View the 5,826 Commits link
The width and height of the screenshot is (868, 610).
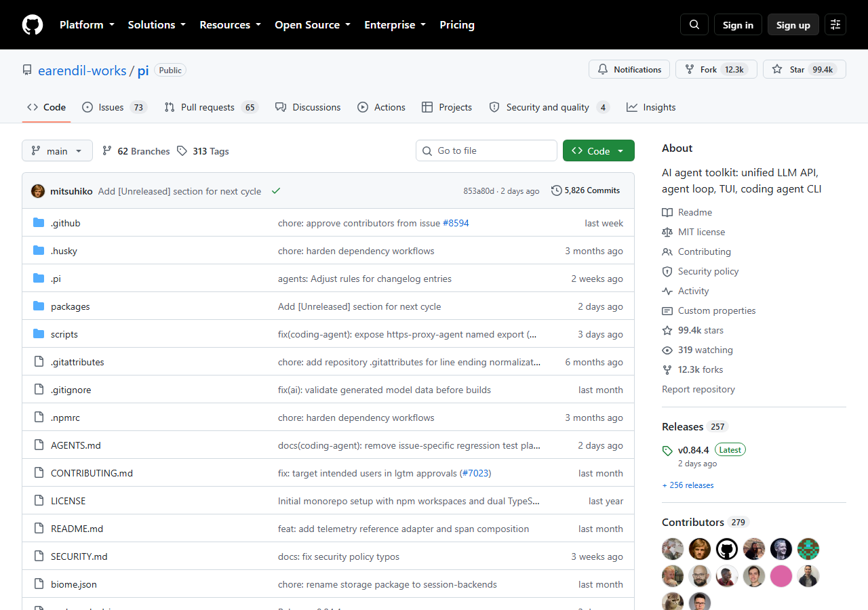[x=586, y=190]
